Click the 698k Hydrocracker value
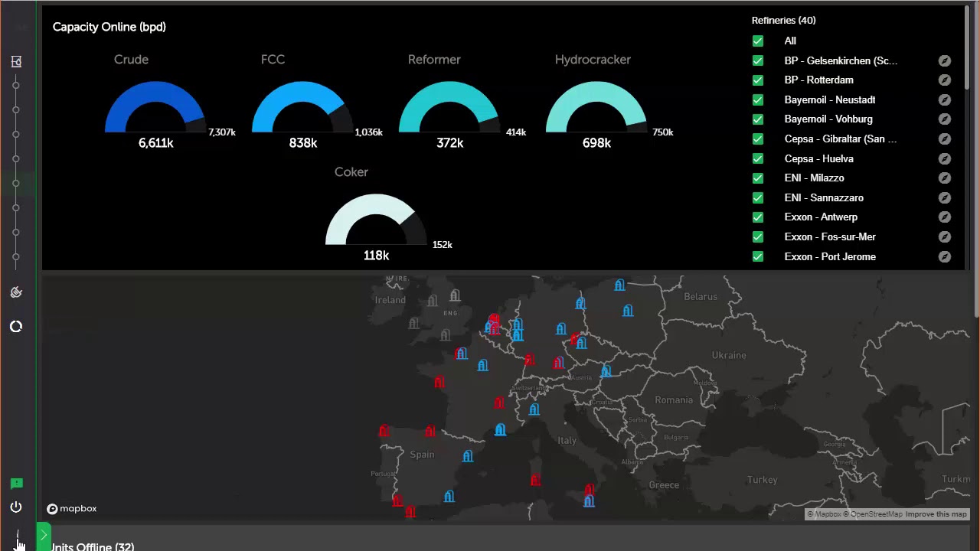The width and height of the screenshot is (980, 551). (596, 143)
